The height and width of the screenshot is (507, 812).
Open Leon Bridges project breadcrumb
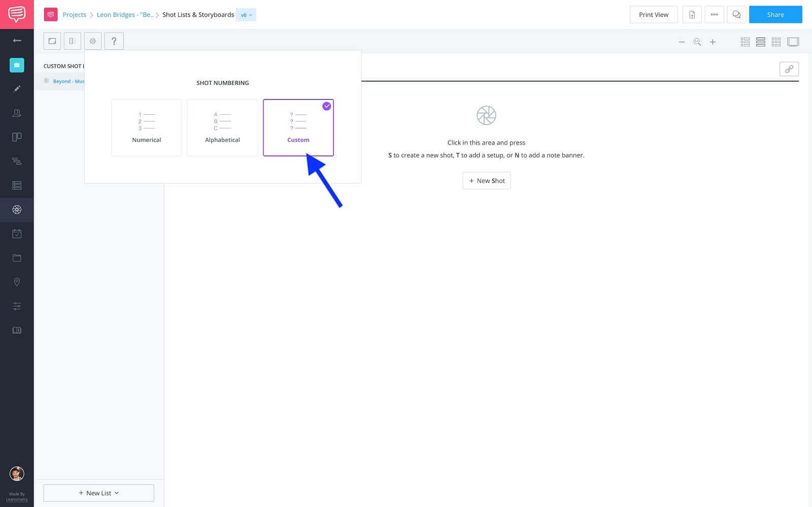pos(125,15)
